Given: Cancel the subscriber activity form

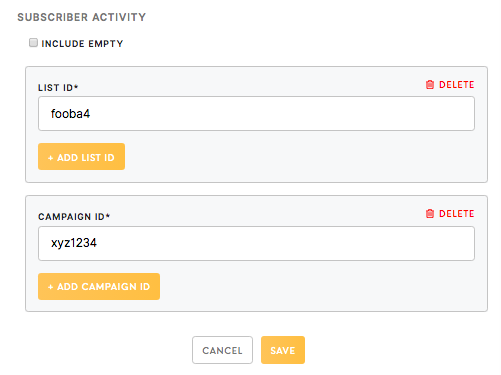Looking at the screenshot, I should tap(222, 350).
